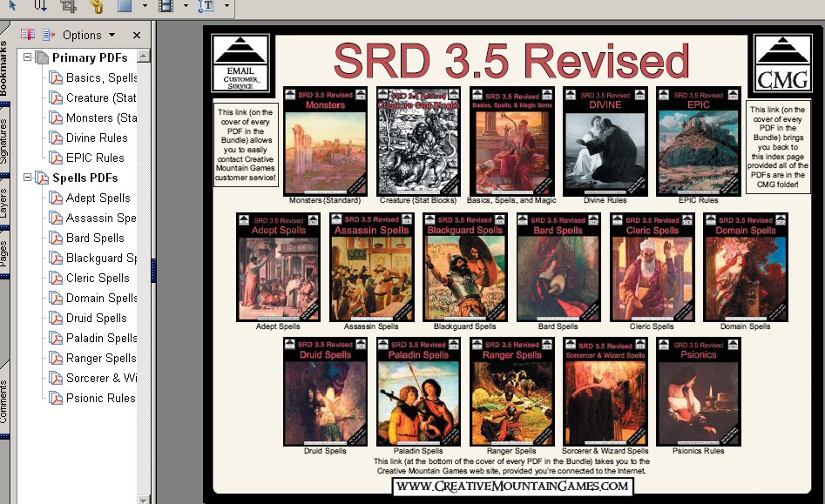Viewport: 825px width, 504px height.
Task: Click PDF icon beside Sorcerer & Wi bookmark
Action: coord(55,378)
